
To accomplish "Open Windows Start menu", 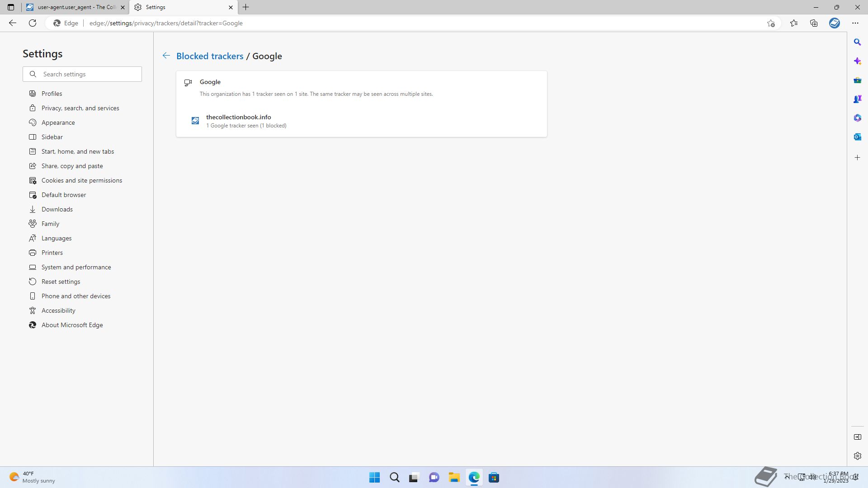I will click(x=374, y=477).
